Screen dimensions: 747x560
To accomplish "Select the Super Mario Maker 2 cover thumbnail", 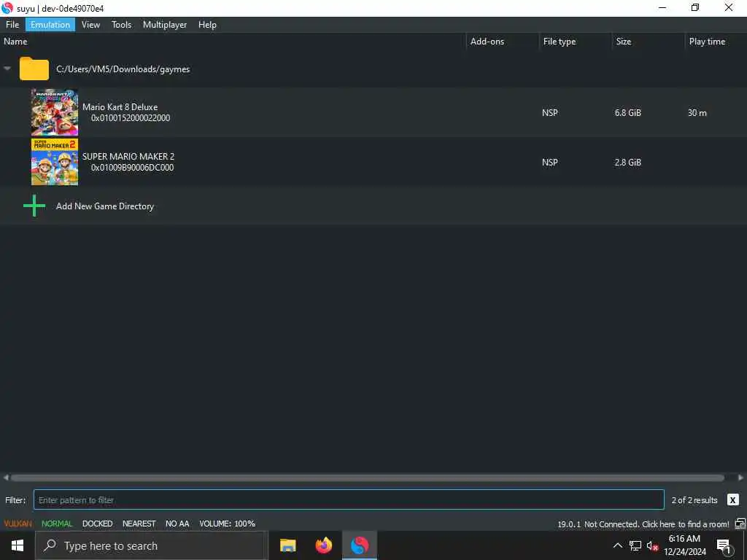I will [x=54, y=162].
